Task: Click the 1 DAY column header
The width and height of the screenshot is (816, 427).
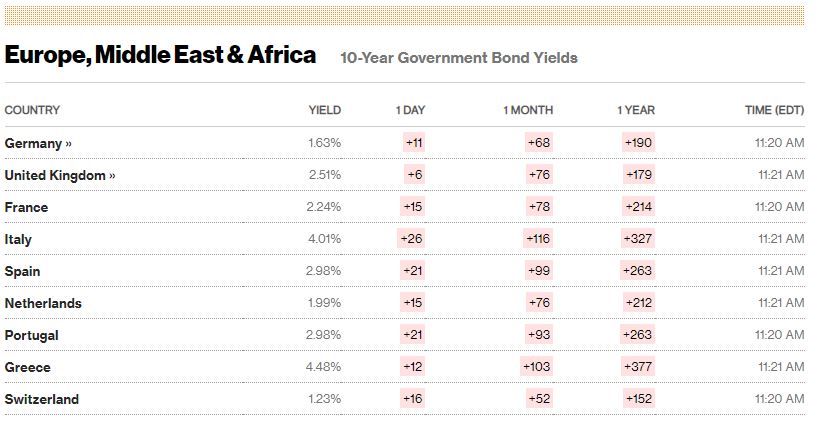Action: coord(410,110)
